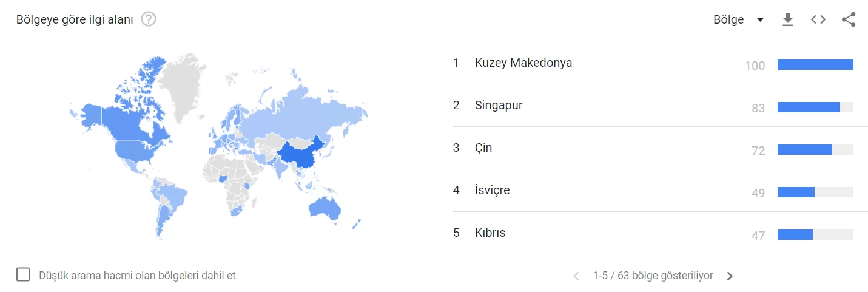Go to next page of regions

(730, 276)
